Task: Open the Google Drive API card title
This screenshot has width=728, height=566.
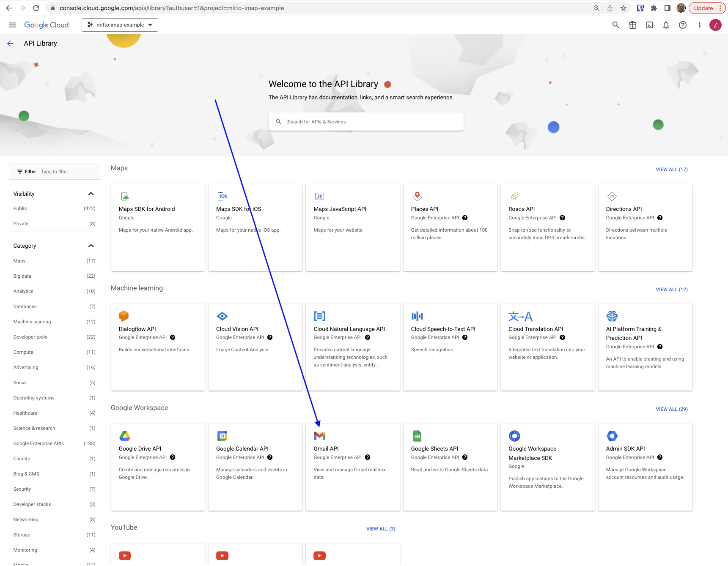Action: tap(140, 449)
